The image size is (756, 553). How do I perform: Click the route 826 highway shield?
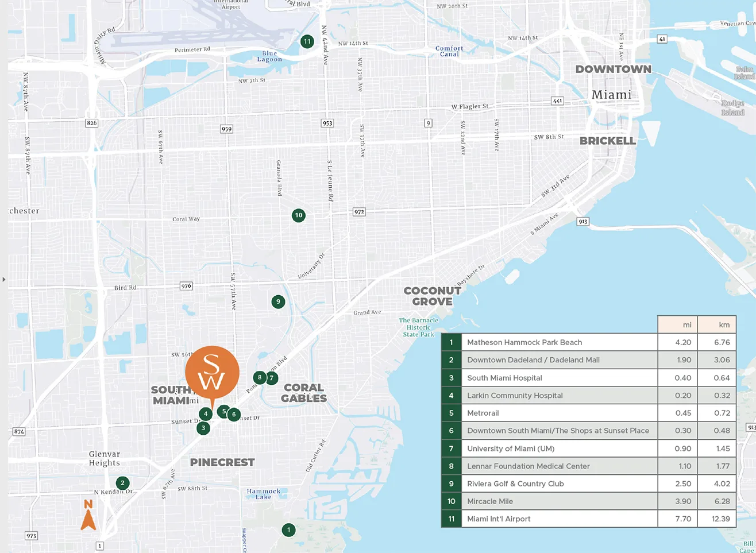coord(91,123)
